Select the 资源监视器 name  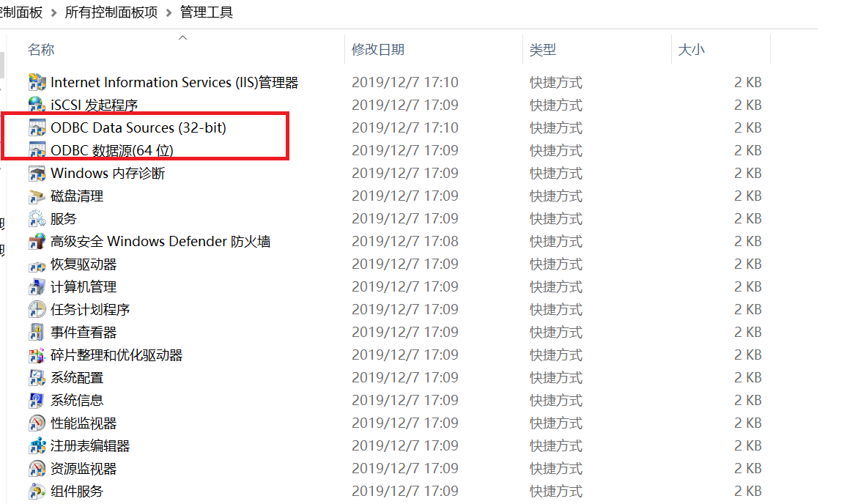[x=84, y=469]
